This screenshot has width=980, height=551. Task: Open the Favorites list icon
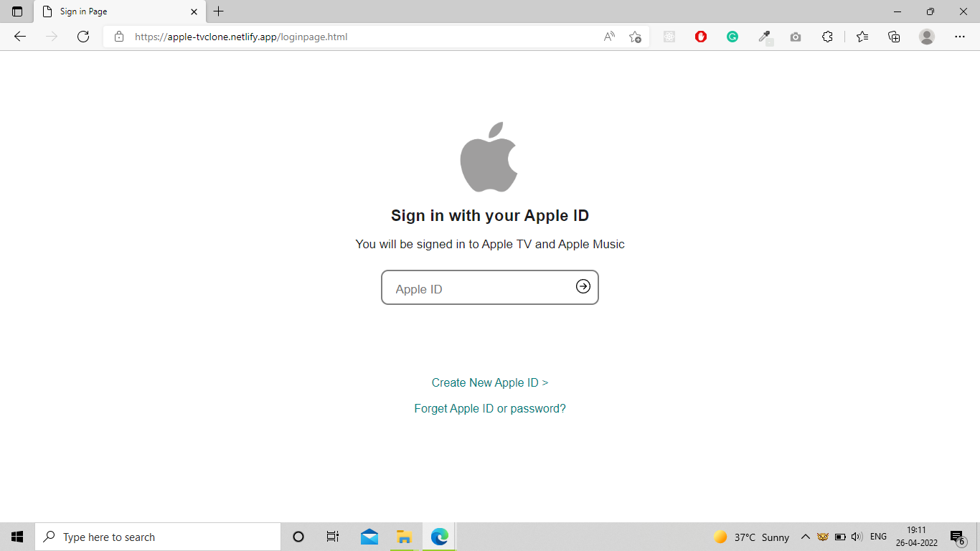pyautogui.click(x=862, y=37)
